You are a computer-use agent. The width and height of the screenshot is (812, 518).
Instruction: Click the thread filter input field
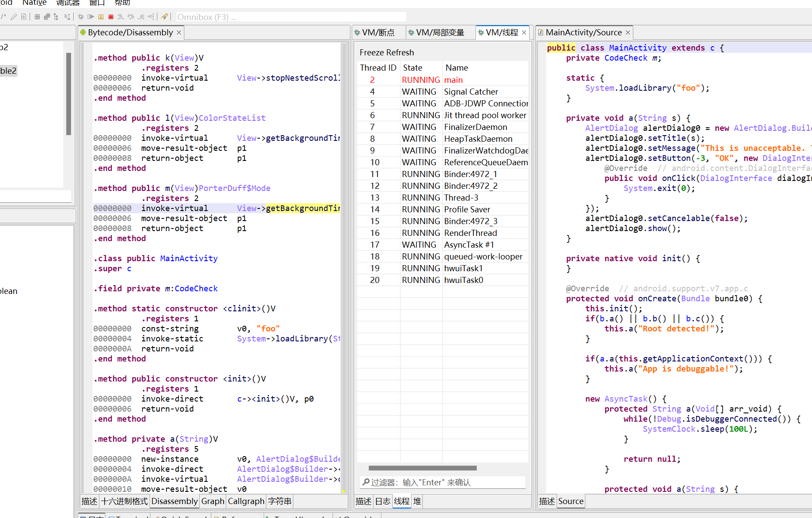(x=443, y=482)
